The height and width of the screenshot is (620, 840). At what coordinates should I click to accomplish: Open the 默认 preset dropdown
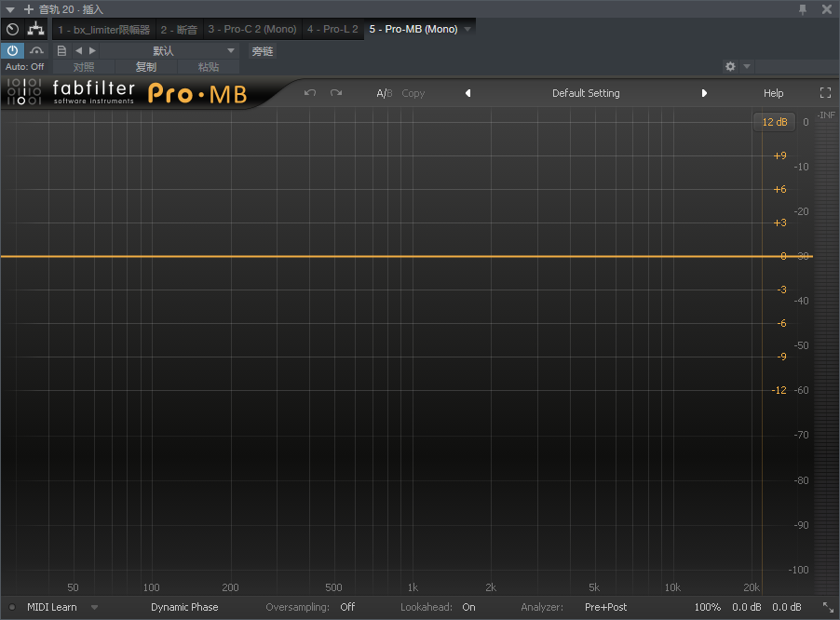click(169, 51)
